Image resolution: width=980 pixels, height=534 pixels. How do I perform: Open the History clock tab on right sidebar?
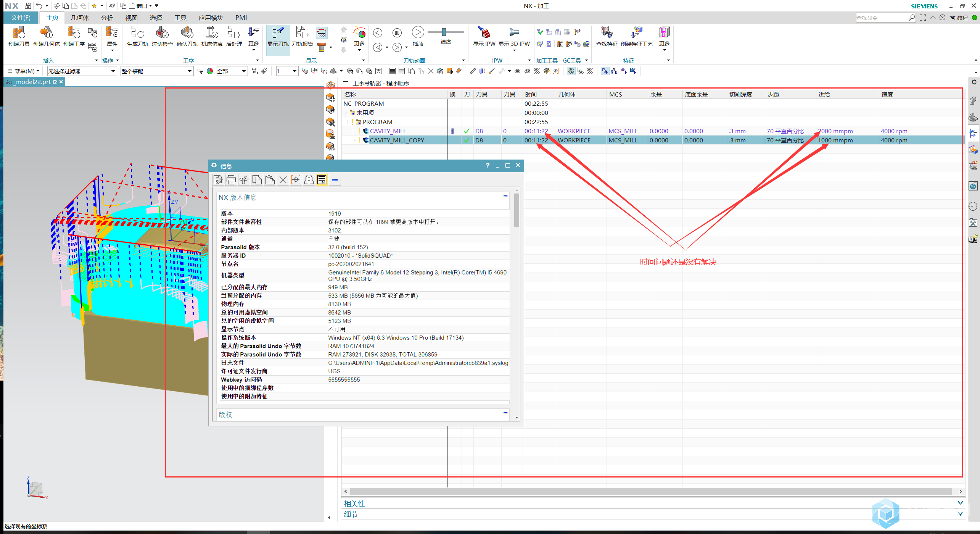[973, 207]
